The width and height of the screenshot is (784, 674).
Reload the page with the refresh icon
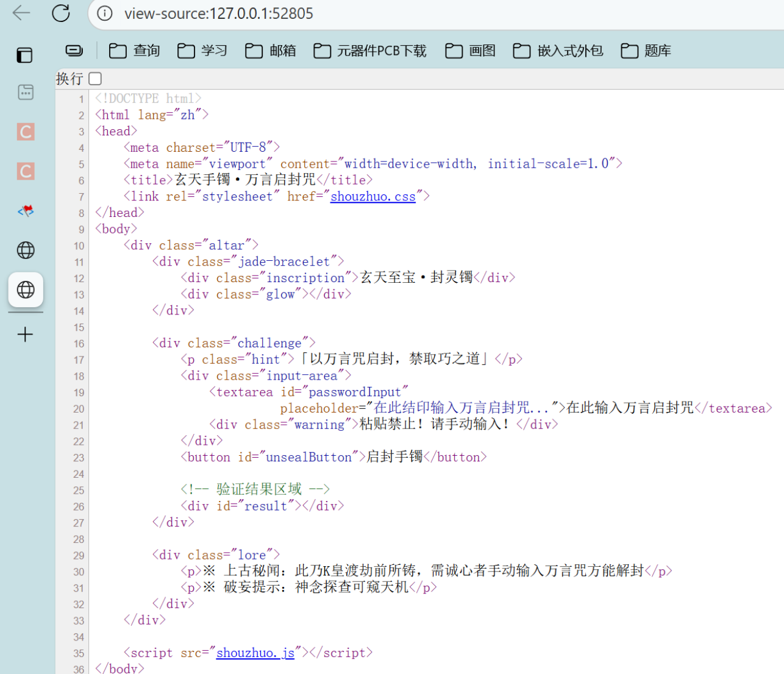pos(60,13)
